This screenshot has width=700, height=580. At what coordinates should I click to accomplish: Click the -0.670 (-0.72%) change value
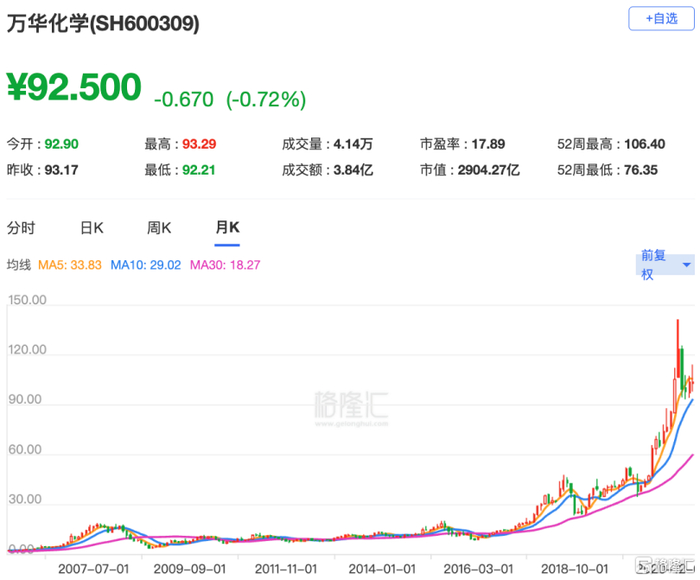coord(230,99)
